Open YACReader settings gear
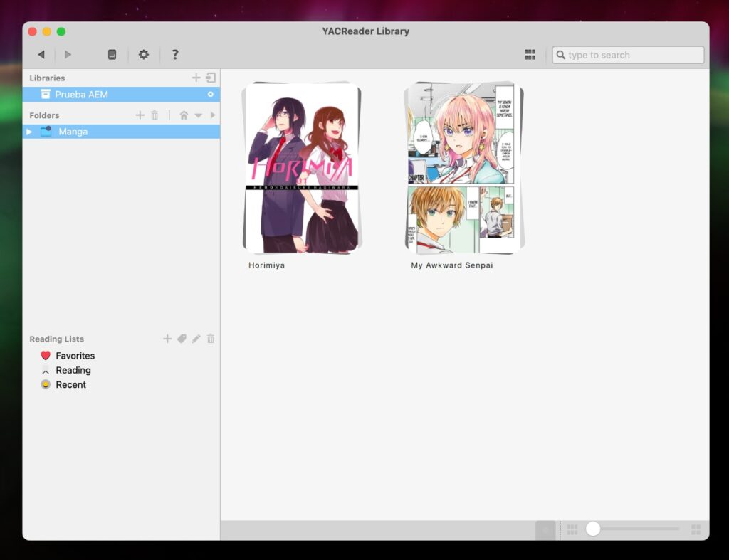This screenshot has height=560, width=729. [x=144, y=54]
